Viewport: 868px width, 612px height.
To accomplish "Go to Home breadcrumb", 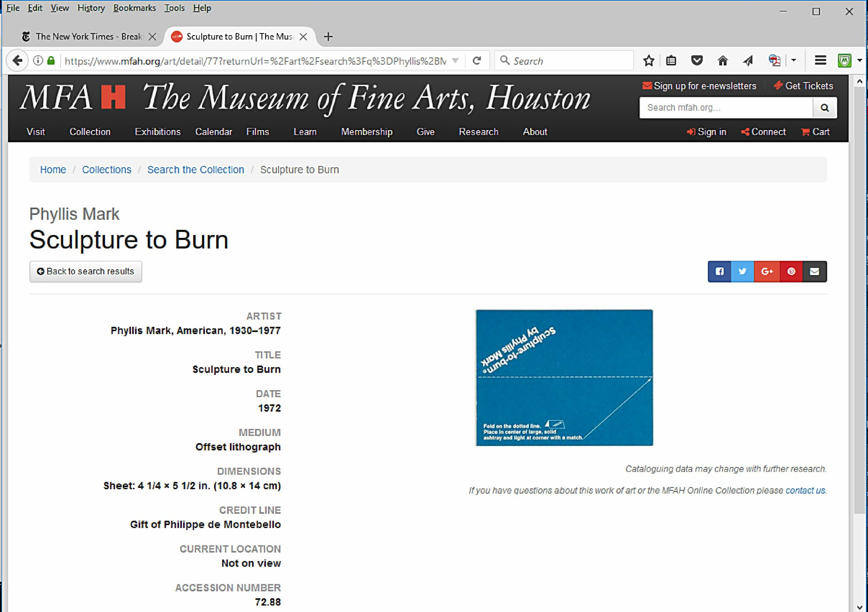I will (53, 170).
